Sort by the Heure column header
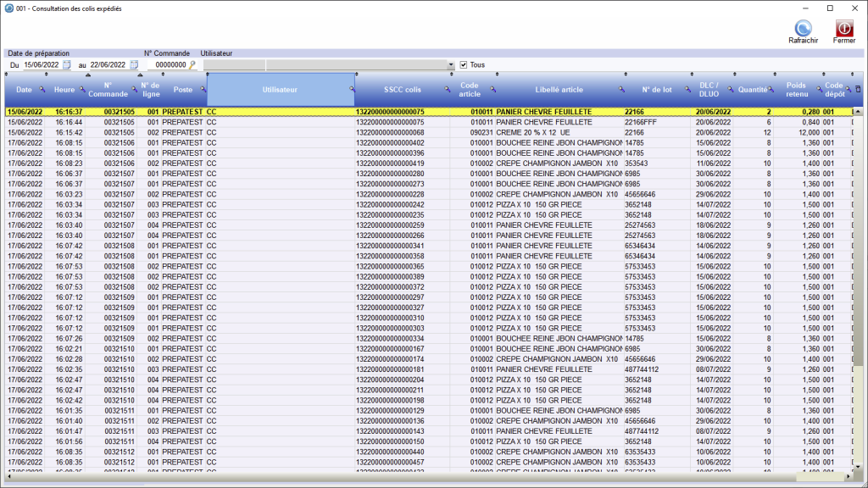This screenshot has width=868, height=488. click(x=64, y=90)
